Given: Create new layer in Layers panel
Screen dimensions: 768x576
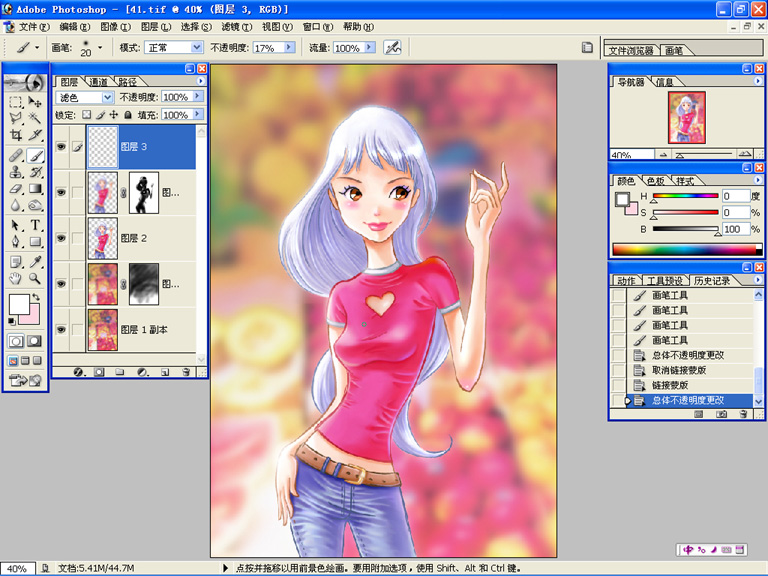Looking at the screenshot, I should (165, 372).
